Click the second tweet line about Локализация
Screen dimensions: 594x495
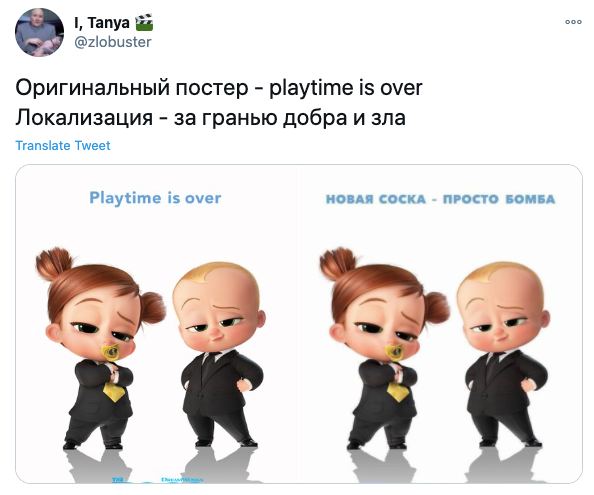(211, 117)
